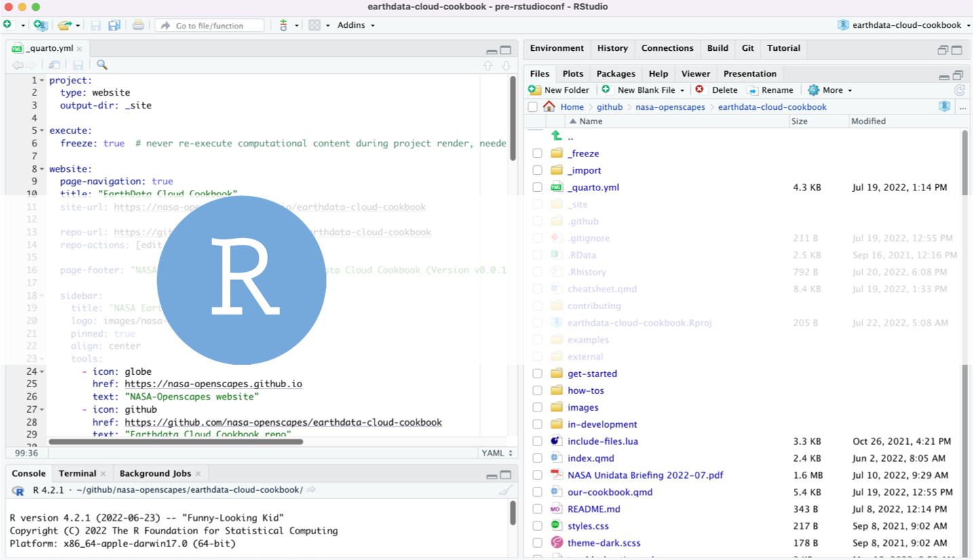Open the Terminal tab
Image resolution: width=973 pixels, height=560 pixels.
[x=77, y=473]
